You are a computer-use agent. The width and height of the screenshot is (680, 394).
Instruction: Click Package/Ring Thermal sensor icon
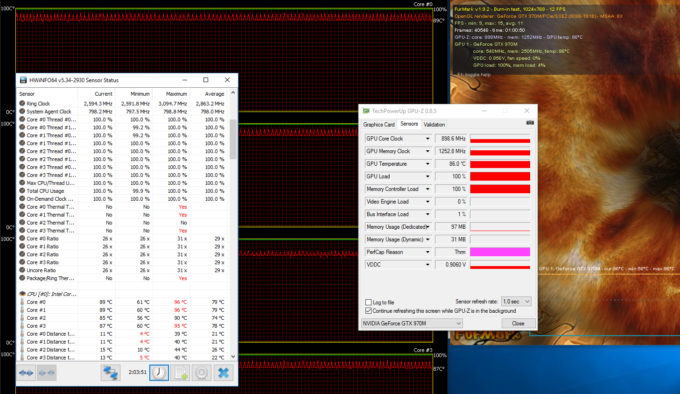pos(22,278)
